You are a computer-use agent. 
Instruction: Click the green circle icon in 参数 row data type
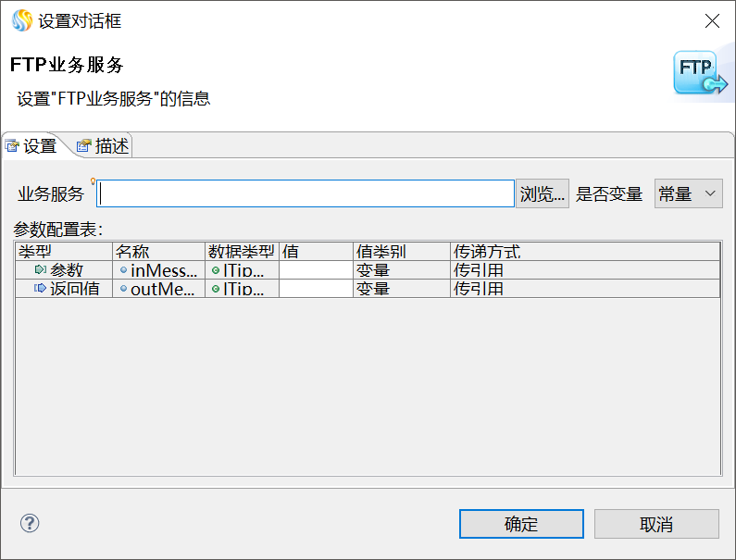216,270
